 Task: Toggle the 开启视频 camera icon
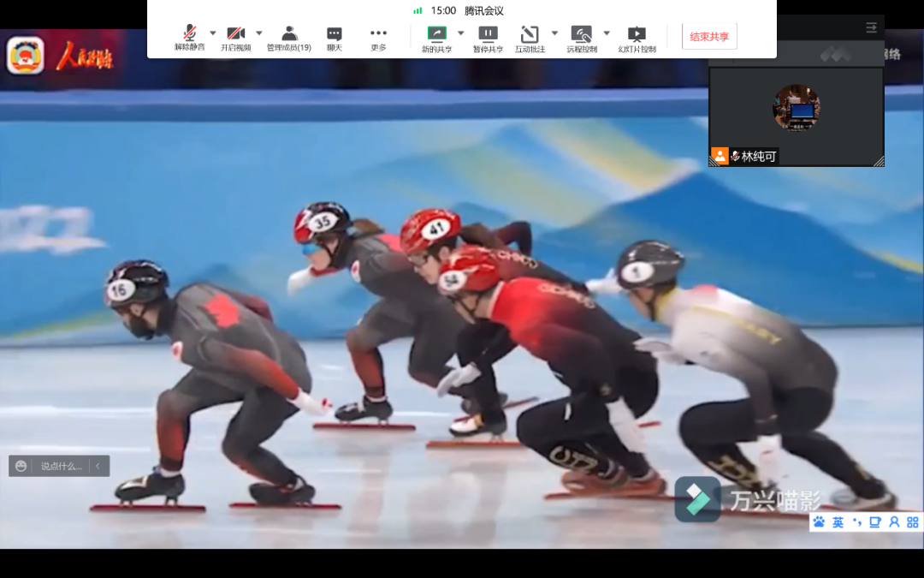point(235,34)
